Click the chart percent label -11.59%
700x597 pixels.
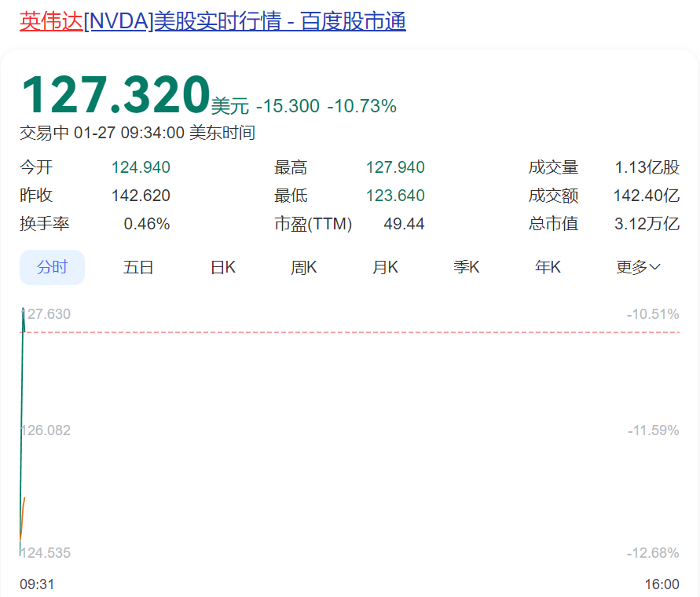click(653, 430)
